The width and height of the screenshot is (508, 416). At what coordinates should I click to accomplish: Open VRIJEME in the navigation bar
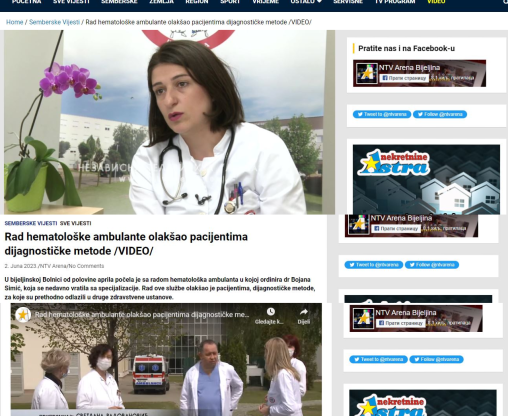pyautogui.click(x=265, y=2)
